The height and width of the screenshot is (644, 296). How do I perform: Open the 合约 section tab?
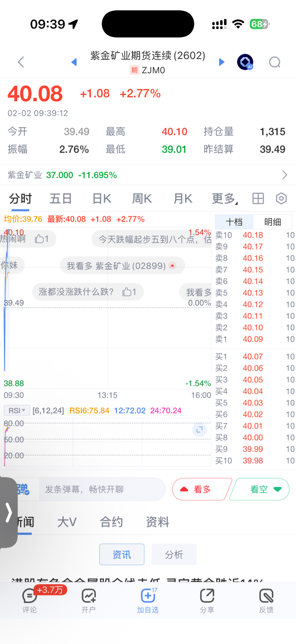pos(111,522)
